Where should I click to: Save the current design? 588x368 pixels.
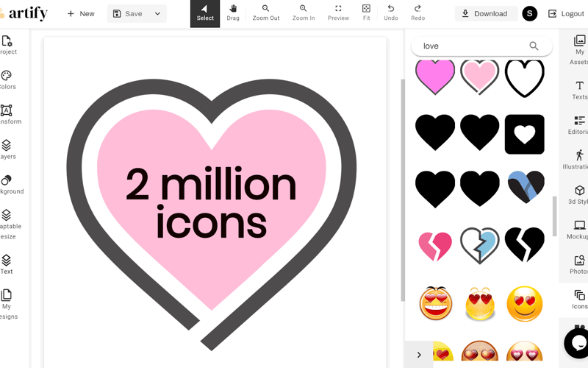click(x=128, y=13)
